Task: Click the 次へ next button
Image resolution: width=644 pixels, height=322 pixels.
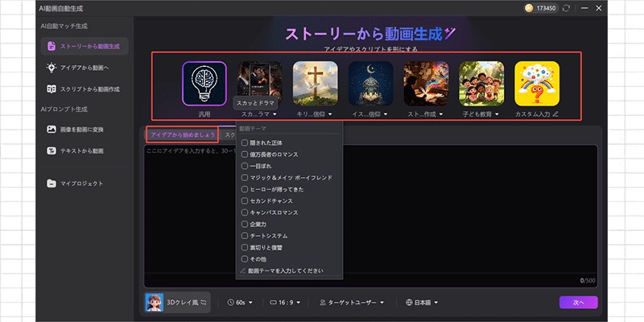Action: click(x=578, y=303)
